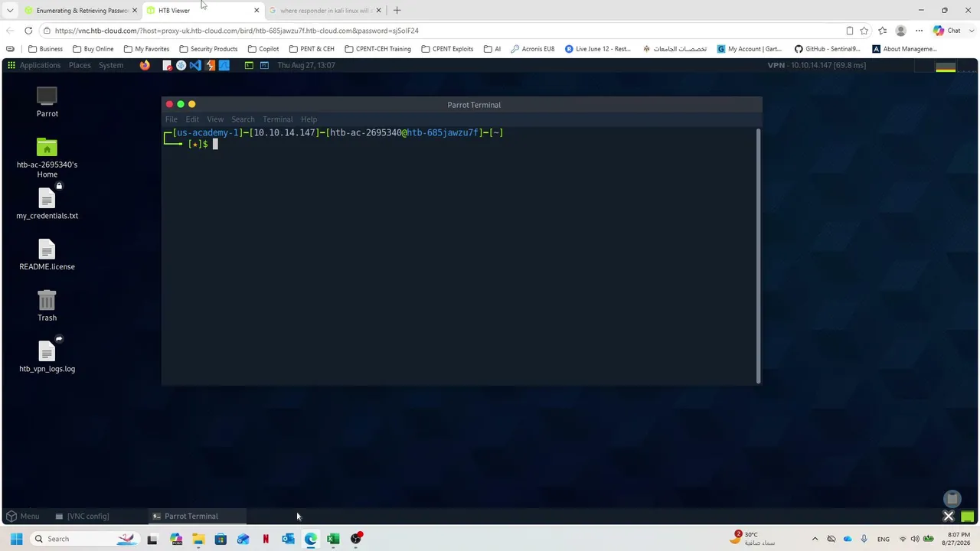Open the Security Products bookmarks folder
This screenshot has height=551, width=980.
coord(208,49)
